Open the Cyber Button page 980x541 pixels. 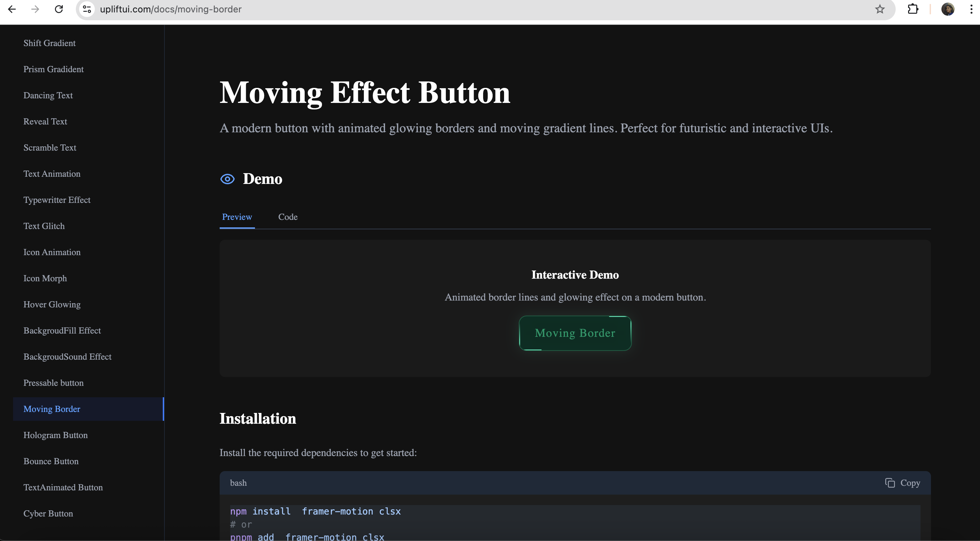click(x=48, y=513)
